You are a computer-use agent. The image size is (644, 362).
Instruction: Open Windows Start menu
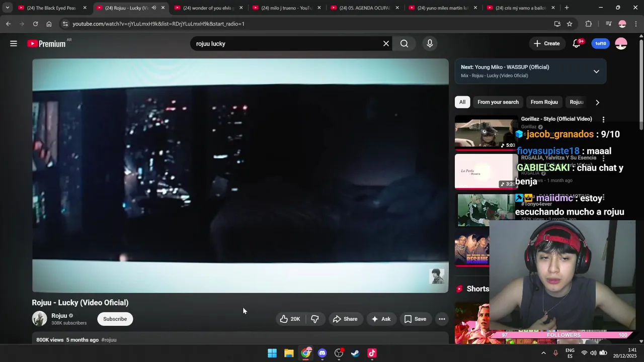point(272,353)
